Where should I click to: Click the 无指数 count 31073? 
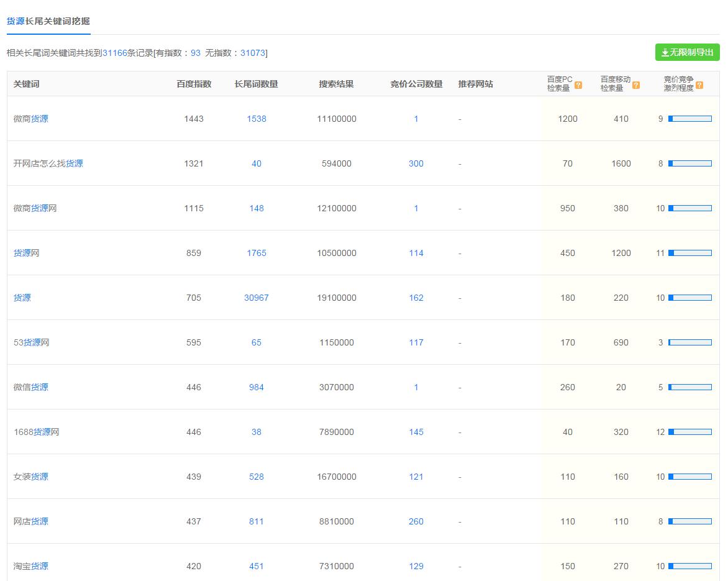253,53
